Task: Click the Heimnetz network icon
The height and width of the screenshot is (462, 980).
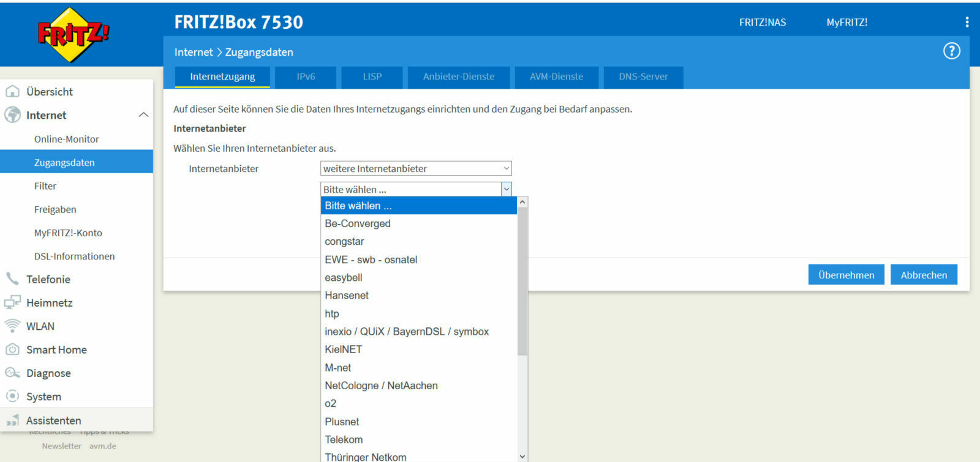Action: (x=12, y=302)
